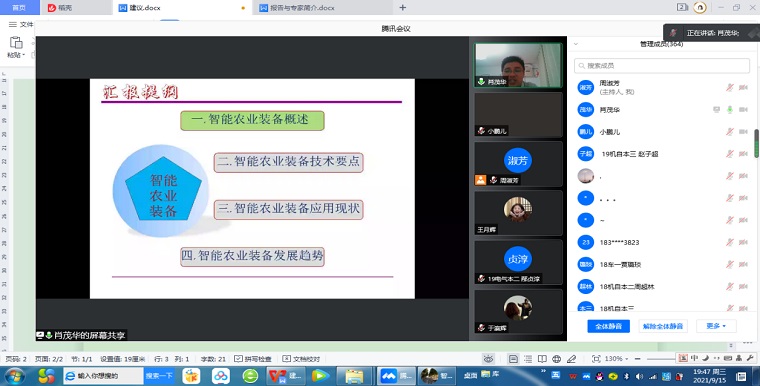Click the 搜索成员 search field
760x386 pixels.
(662, 65)
